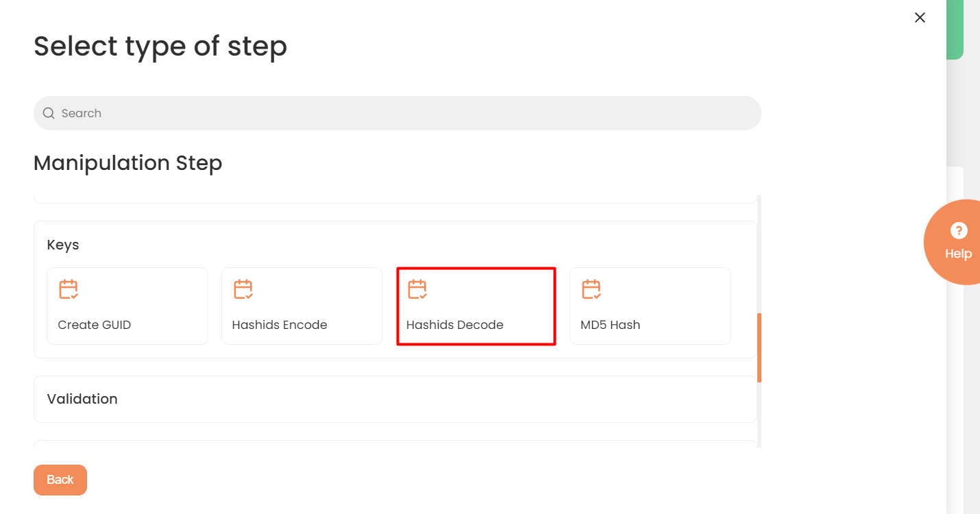Click the question mark Help icon
The height and width of the screenshot is (514, 980).
(x=958, y=231)
